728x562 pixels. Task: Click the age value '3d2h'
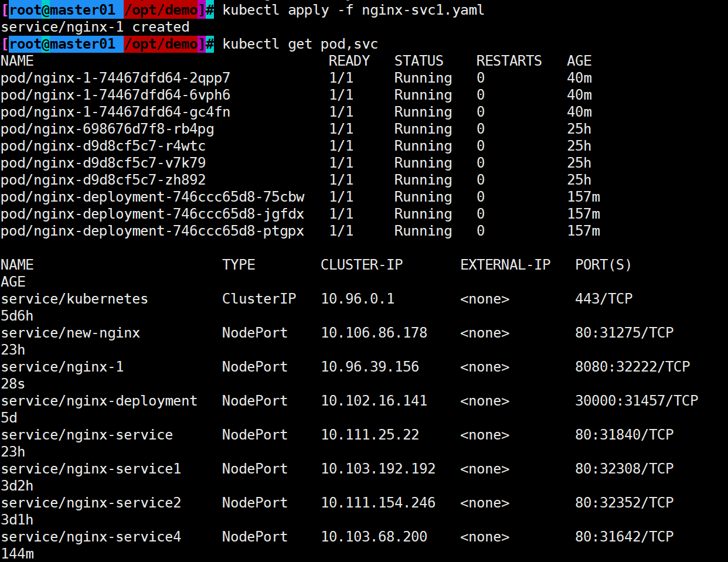[17, 486]
